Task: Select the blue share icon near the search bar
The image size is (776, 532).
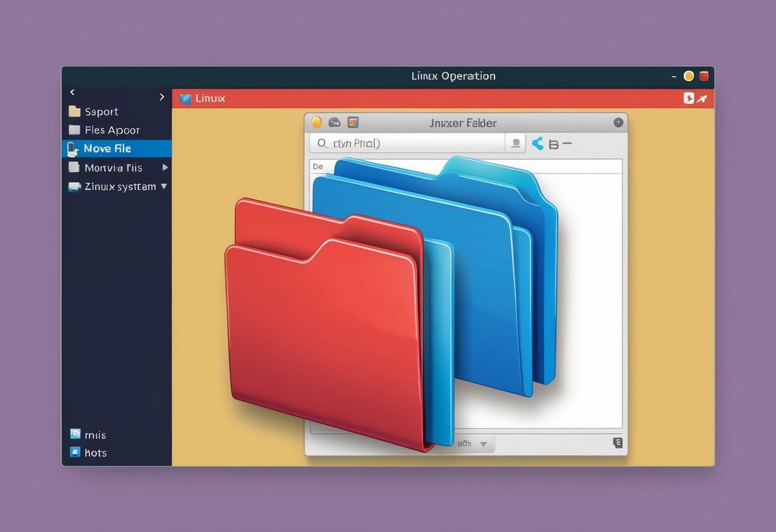Action: click(537, 144)
